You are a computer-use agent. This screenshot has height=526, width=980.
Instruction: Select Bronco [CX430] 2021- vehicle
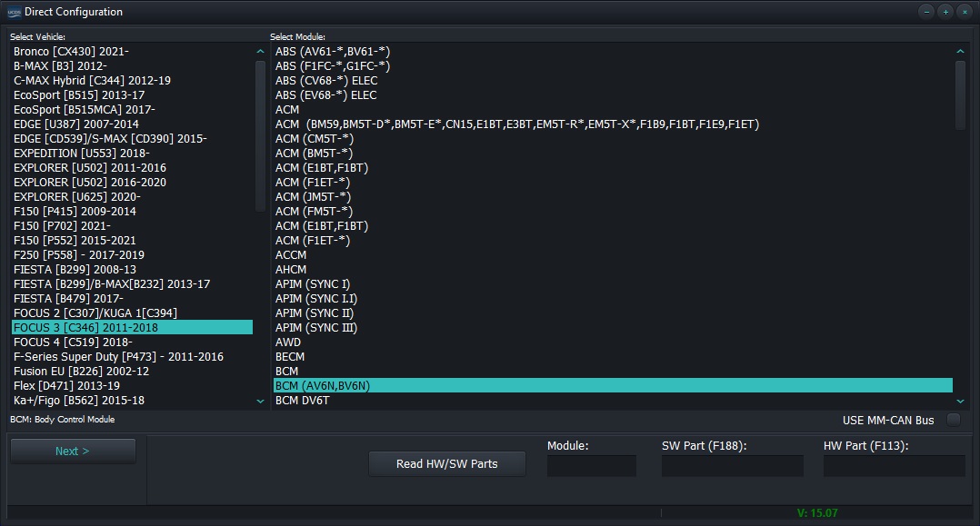pyautogui.click(x=133, y=51)
